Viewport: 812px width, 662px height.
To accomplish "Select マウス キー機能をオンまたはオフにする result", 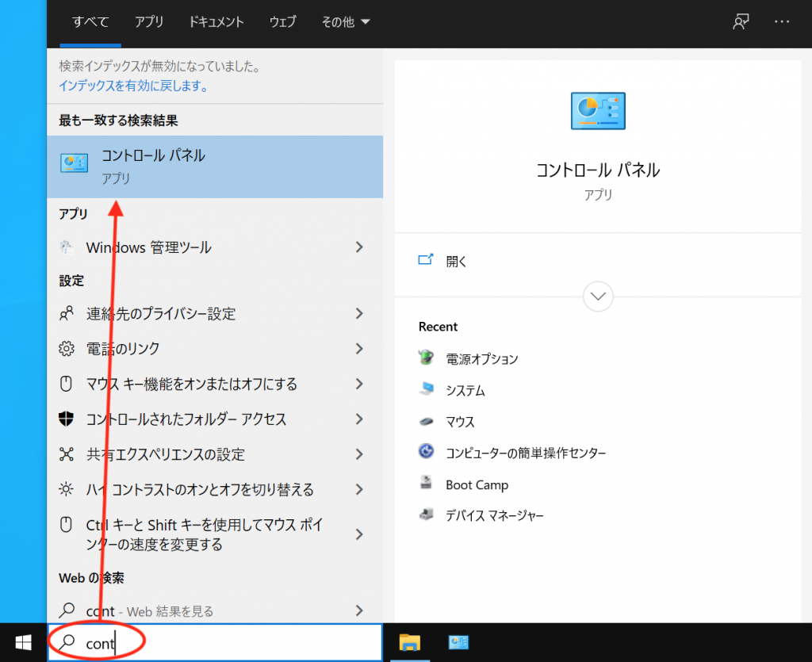I will coord(215,384).
